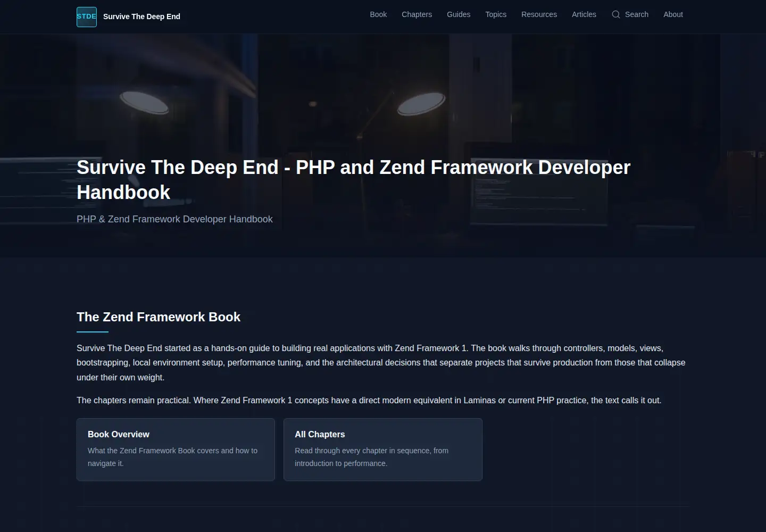Open the Book menu item
The image size is (766, 532).
point(378,14)
